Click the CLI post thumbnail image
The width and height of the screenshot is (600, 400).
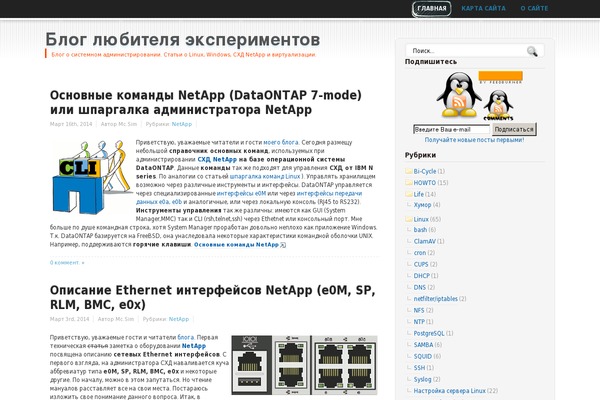coord(91,177)
